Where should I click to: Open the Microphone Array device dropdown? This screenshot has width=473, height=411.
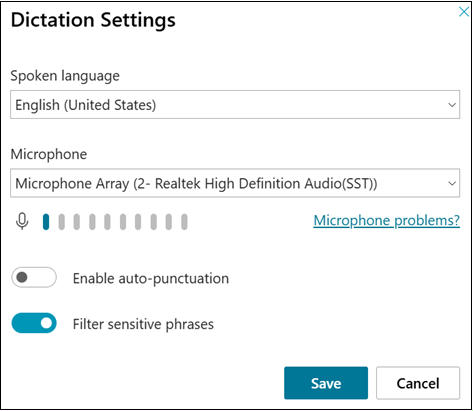tap(235, 183)
